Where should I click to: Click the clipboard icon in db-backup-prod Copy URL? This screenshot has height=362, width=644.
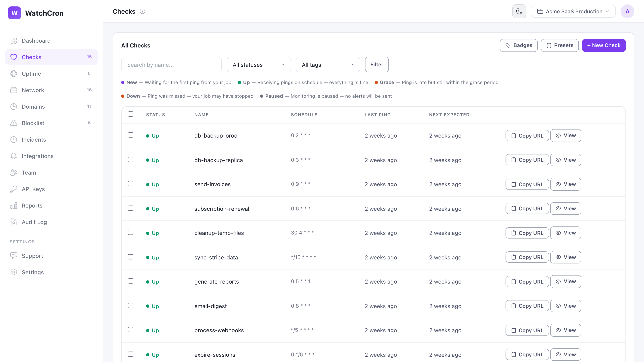(x=514, y=136)
